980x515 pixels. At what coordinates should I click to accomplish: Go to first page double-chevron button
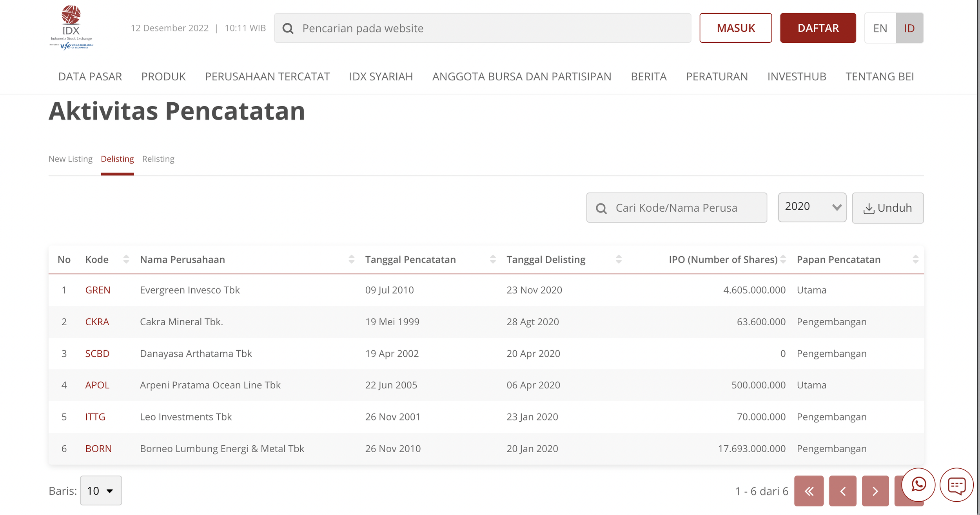click(x=809, y=491)
